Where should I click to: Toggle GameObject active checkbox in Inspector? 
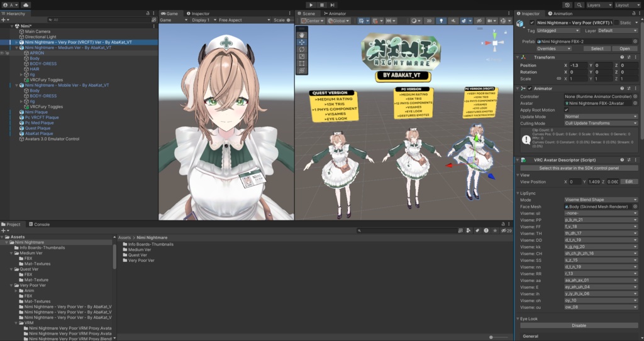pos(532,23)
